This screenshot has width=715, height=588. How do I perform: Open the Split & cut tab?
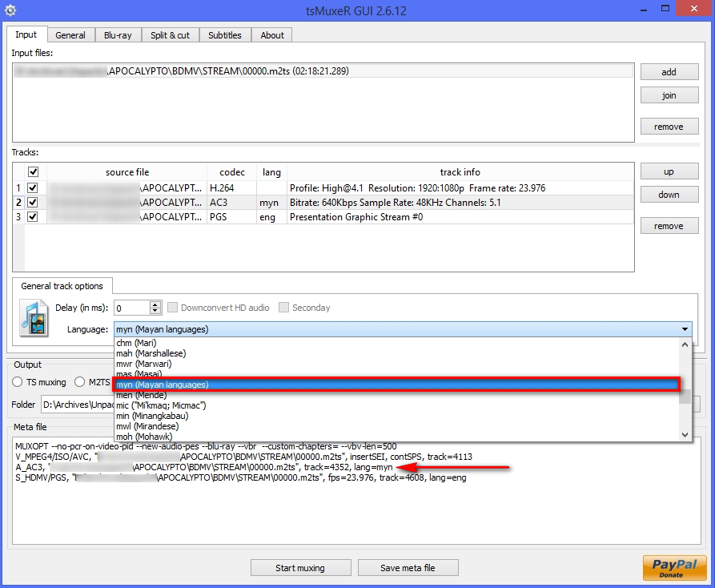coord(170,35)
